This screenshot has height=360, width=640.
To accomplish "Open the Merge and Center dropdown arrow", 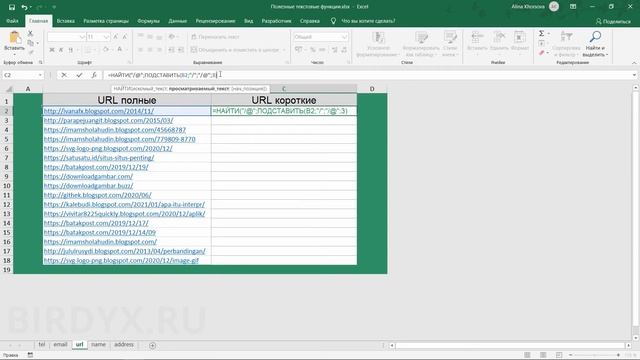I will click(284, 50).
